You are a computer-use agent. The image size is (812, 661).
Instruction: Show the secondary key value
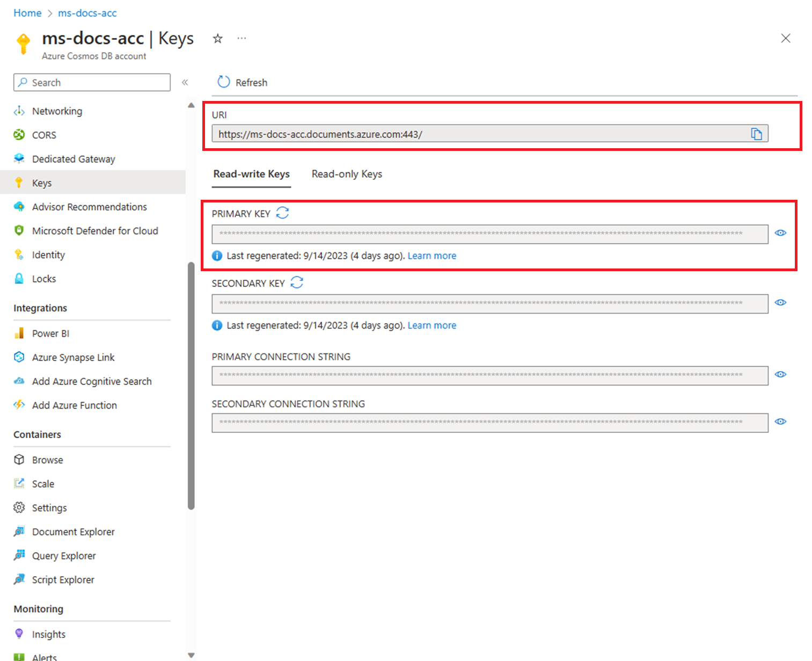pos(780,303)
